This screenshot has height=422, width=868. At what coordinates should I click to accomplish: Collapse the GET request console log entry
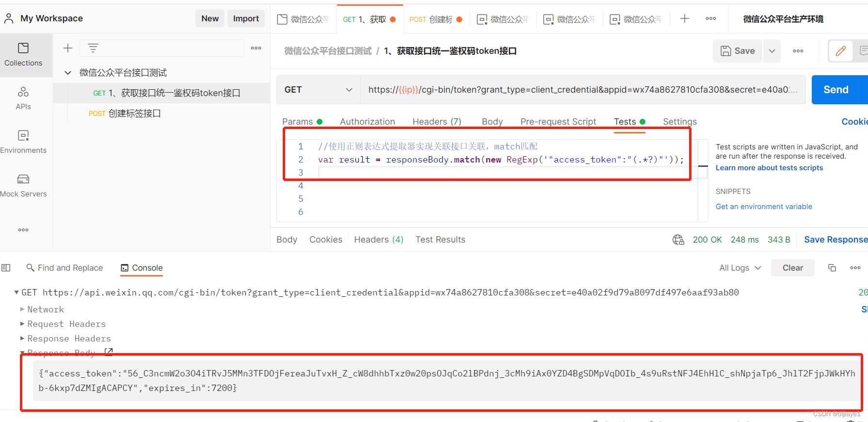[16, 292]
